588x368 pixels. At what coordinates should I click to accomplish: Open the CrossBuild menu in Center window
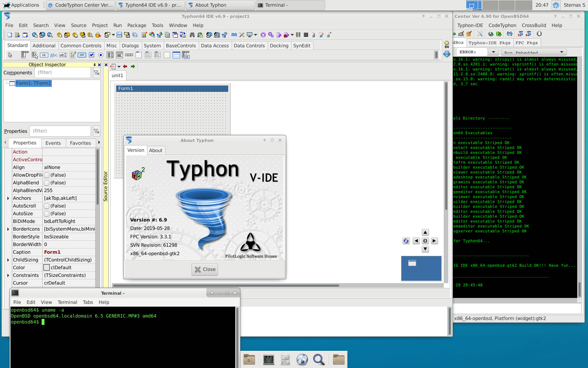pyautogui.click(x=534, y=25)
